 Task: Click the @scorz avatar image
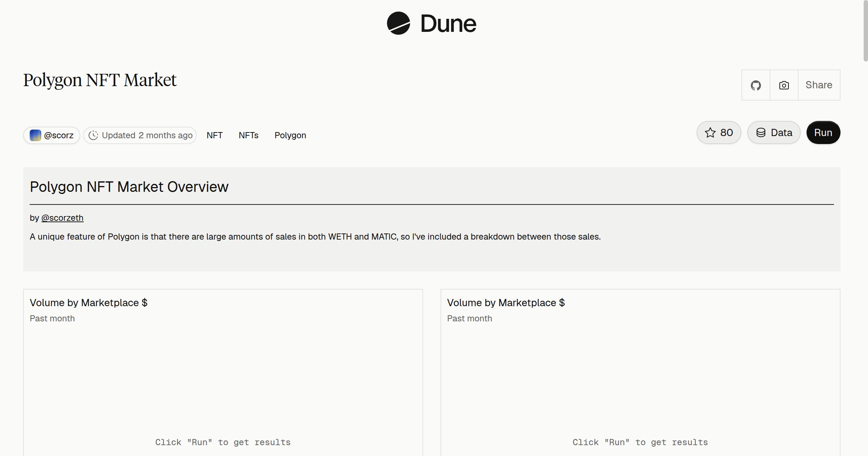click(35, 135)
